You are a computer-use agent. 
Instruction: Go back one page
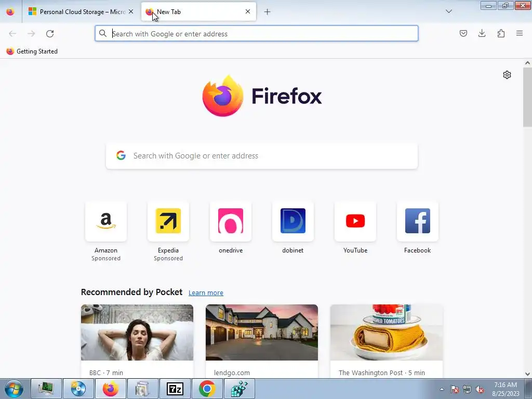[x=12, y=34]
